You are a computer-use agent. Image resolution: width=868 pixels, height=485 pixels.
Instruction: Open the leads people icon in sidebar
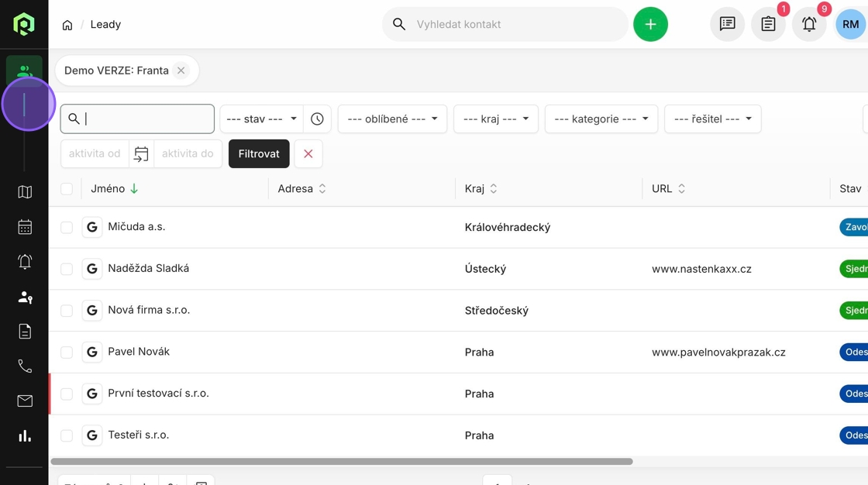pyautogui.click(x=24, y=71)
